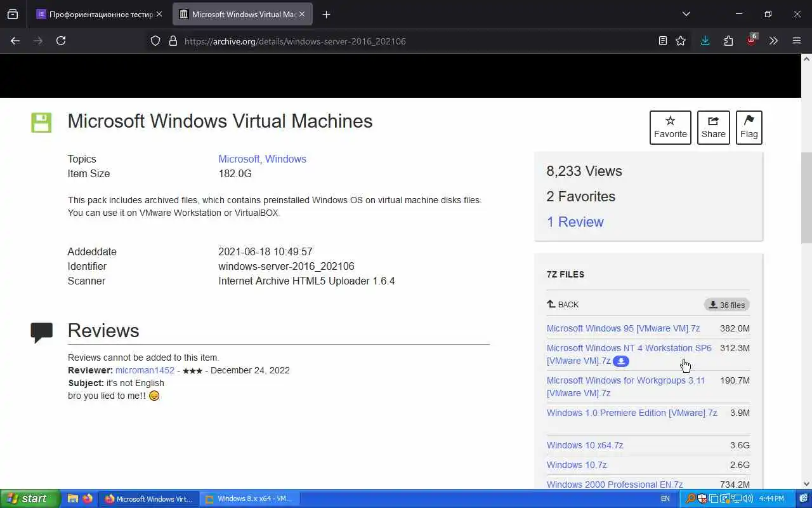812x508 pixels.
Task: Click the scrollbar down arrow
Action: coord(806,483)
